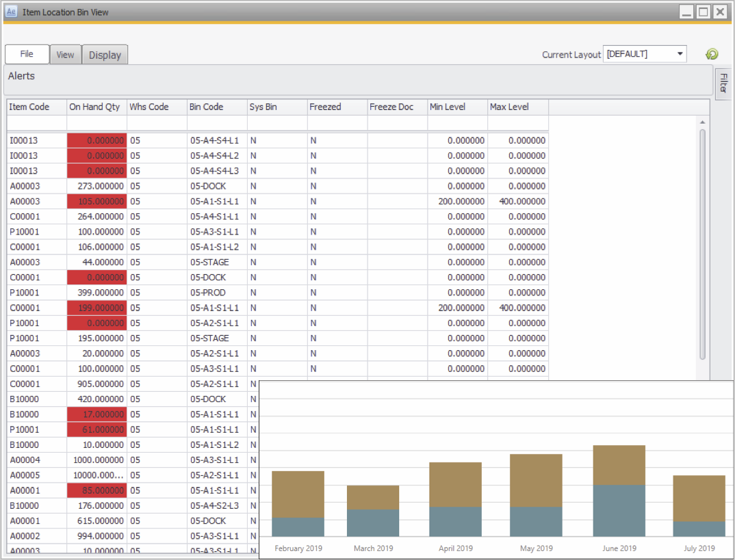Click the green refresh icon
This screenshot has height=560, width=735.
[x=712, y=55]
